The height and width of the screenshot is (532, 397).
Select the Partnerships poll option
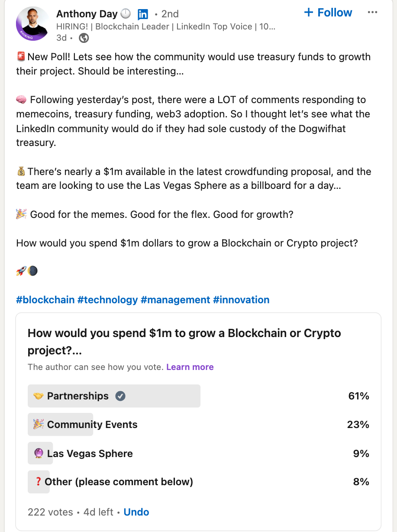[x=78, y=396]
